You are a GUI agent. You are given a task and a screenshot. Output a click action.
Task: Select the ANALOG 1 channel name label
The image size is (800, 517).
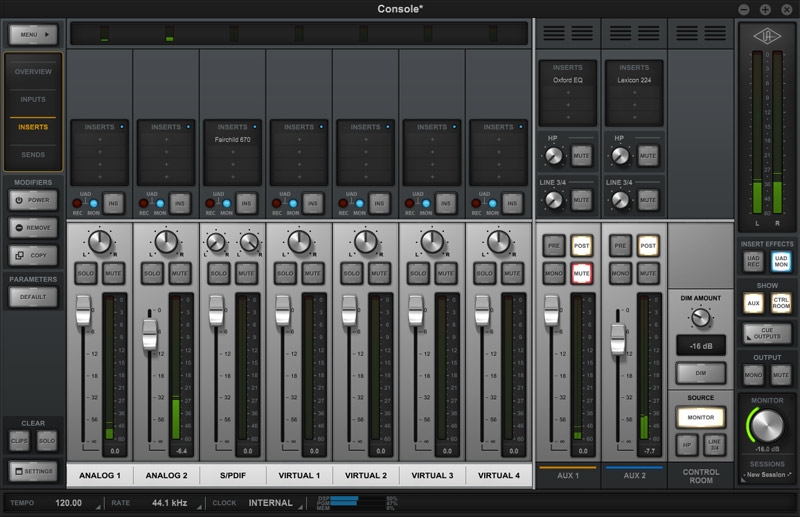coord(100,476)
